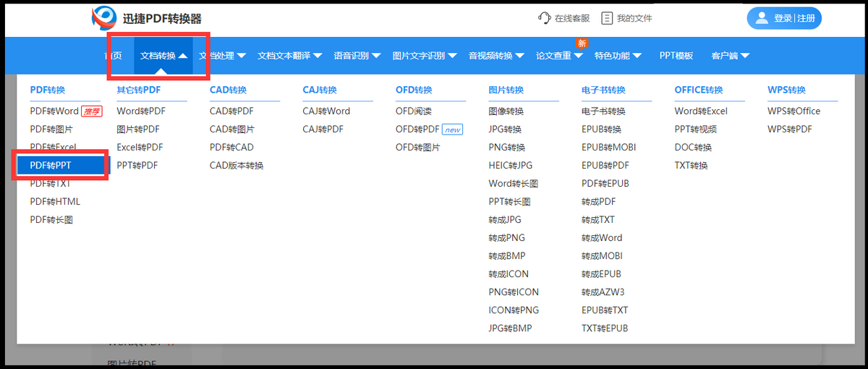
Task: Select CAJ转PDF
Action: tap(323, 130)
